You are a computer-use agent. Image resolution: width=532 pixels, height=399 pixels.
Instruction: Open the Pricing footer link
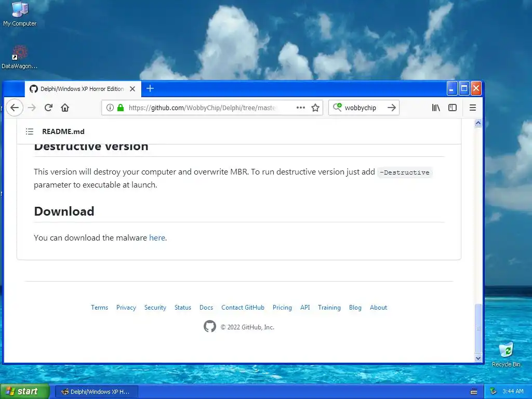tap(282, 308)
